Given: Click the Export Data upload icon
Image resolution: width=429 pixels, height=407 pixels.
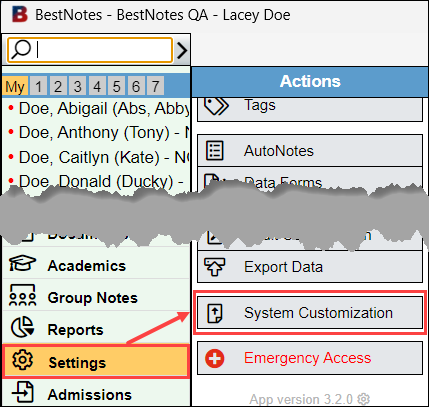Looking at the screenshot, I should 215,267.
